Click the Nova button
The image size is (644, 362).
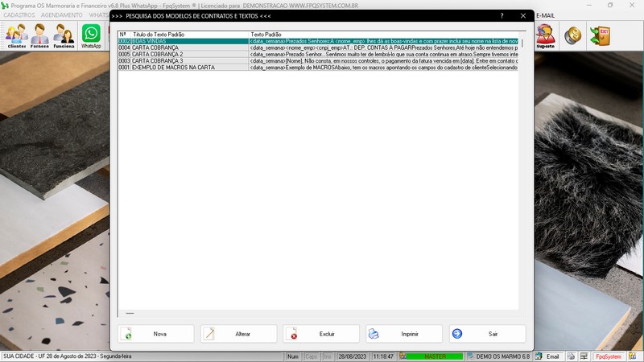[x=156, y=334]
